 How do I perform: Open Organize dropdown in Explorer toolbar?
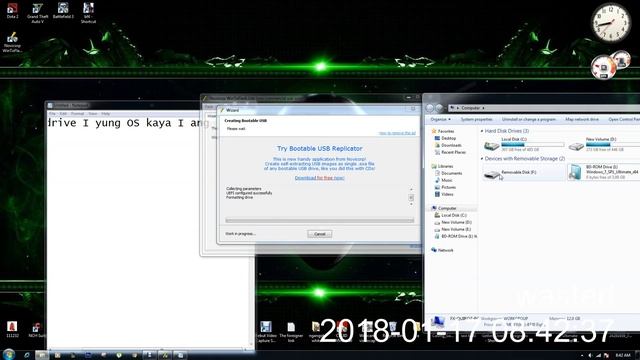pyautogui.click(x=440, y=119)
